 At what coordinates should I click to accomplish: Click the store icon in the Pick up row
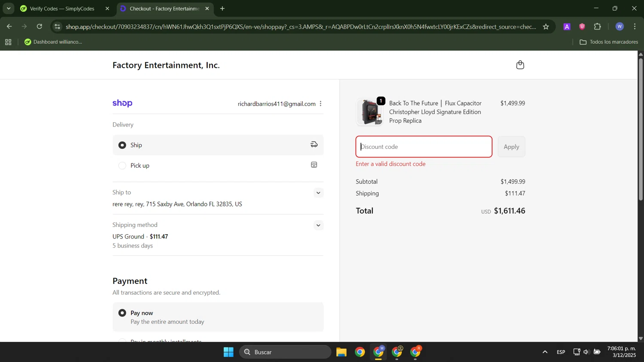point(314,165)
